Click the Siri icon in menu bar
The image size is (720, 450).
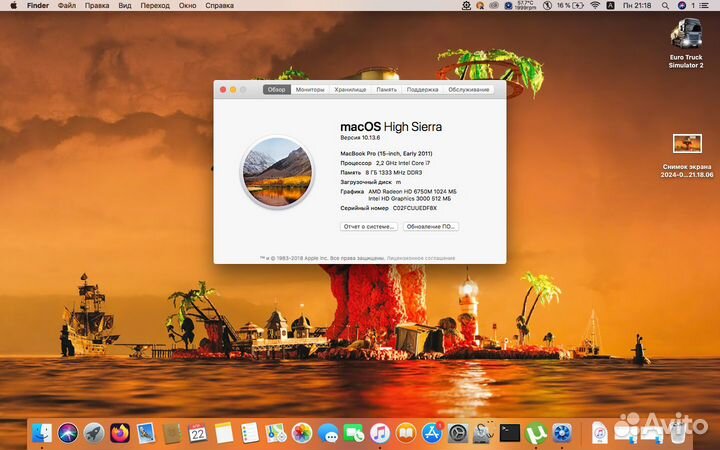682,6
